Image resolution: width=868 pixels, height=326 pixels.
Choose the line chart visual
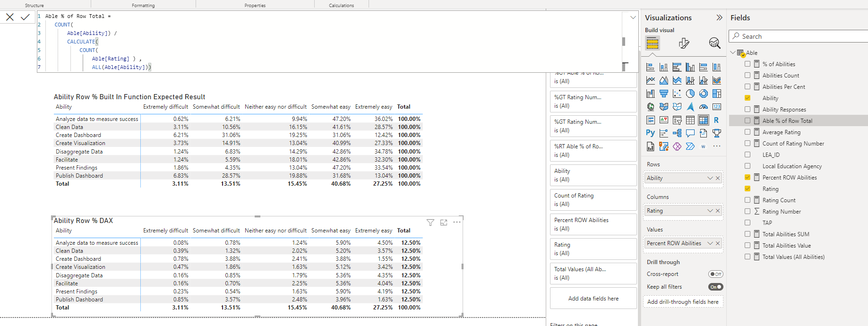651,80
